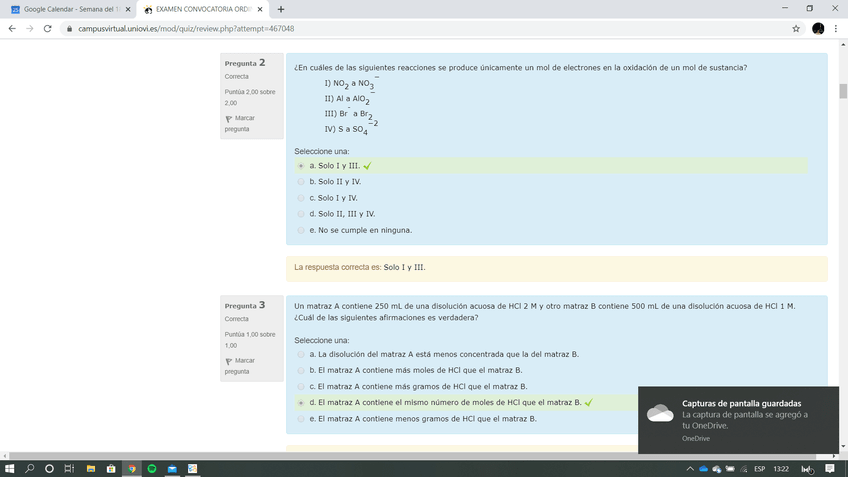Click the Chrome icon on the taskbar
The image size is (848, 477).
131,468
